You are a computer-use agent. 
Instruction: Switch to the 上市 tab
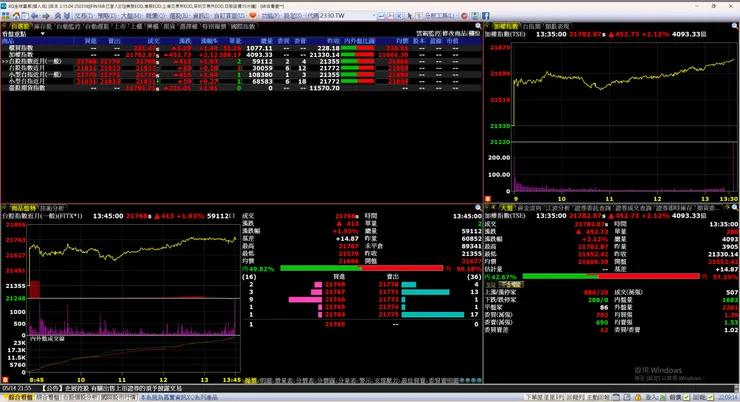120,26
